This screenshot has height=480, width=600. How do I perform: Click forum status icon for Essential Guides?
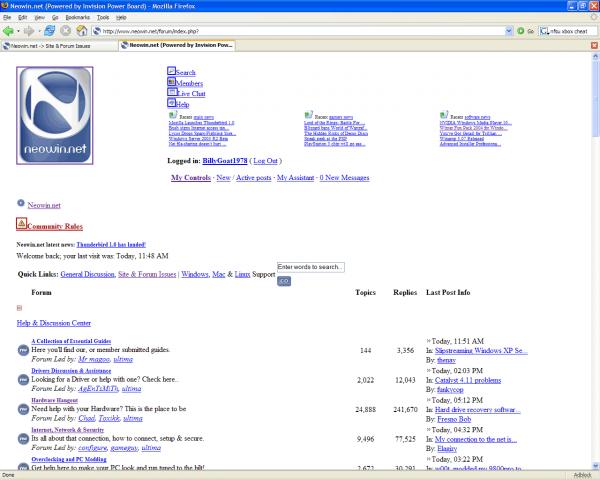coord(23,350)
